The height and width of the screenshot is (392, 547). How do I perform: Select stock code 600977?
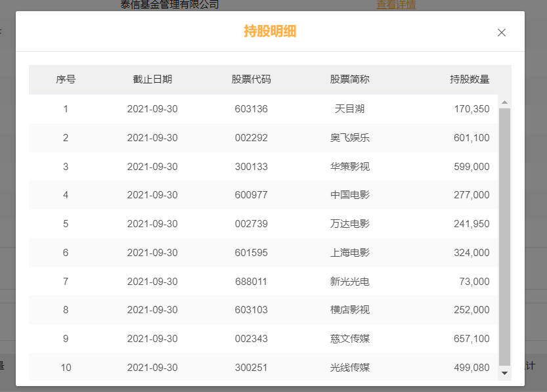(251, 195)
